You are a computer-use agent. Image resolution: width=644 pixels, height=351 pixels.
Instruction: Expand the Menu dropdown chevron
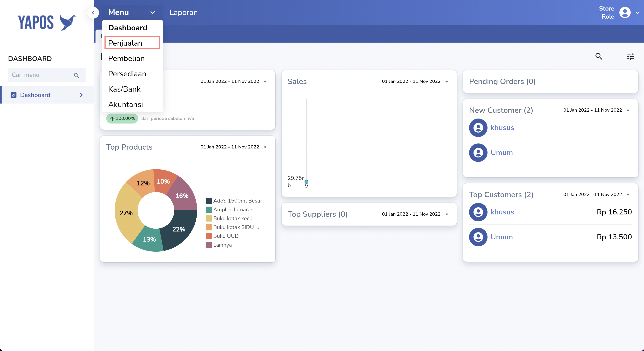coord(152,12)
